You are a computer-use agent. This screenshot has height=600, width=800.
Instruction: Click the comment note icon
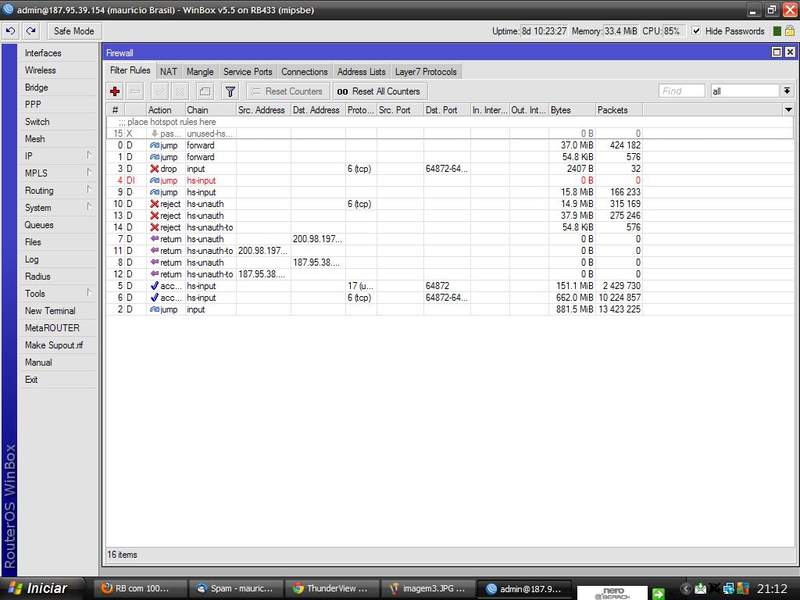point(205,91)
